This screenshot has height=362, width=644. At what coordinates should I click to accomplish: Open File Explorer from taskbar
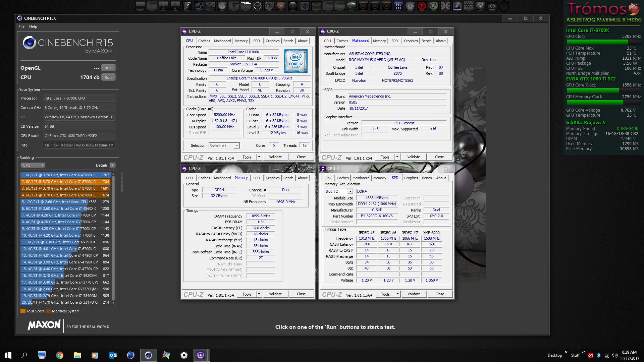click(77, 355)
